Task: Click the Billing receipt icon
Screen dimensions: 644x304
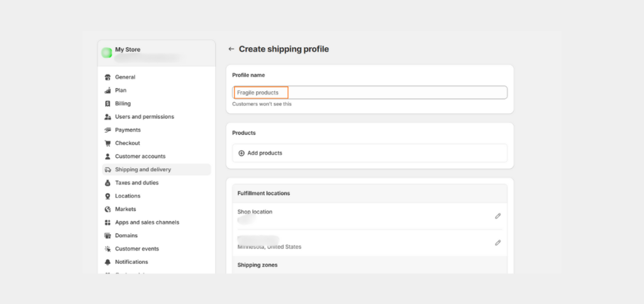Action: pos(108,103)
